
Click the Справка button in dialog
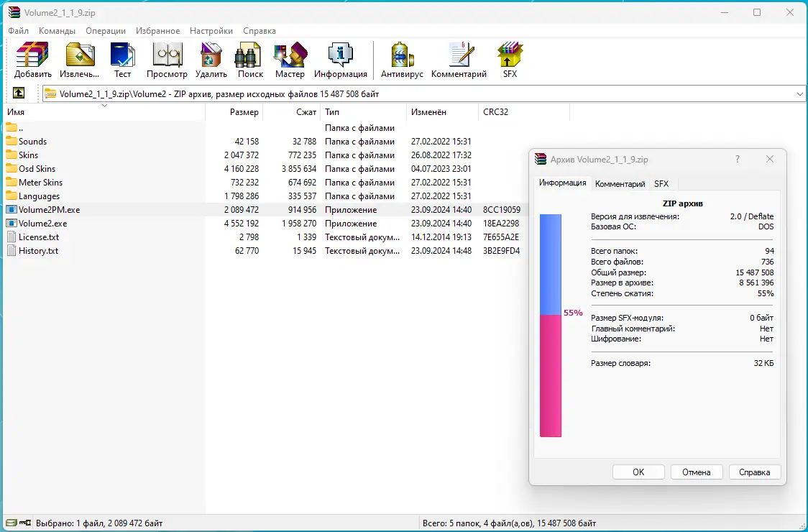[754, 472]
